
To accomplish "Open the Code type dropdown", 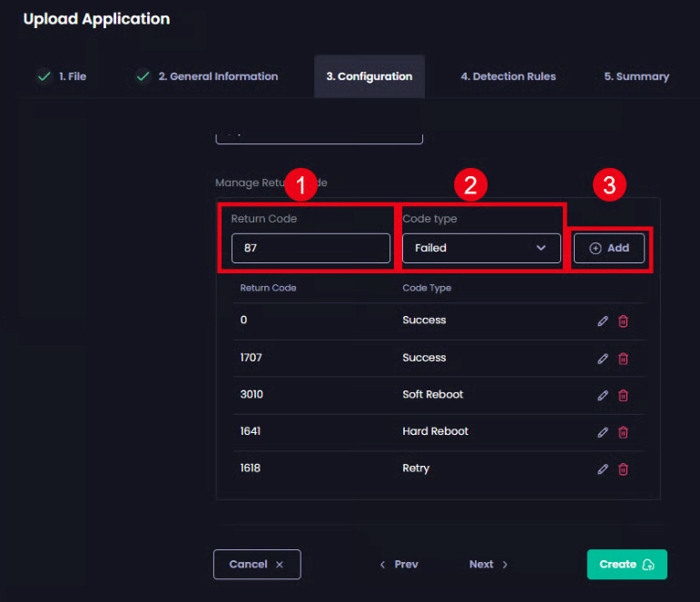I will tap(481, 248).
